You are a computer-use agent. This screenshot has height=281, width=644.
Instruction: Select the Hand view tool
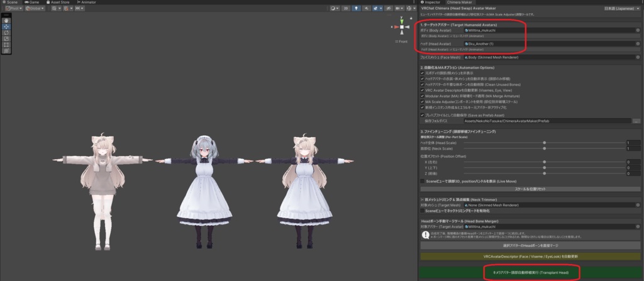(x=6, y=20)
